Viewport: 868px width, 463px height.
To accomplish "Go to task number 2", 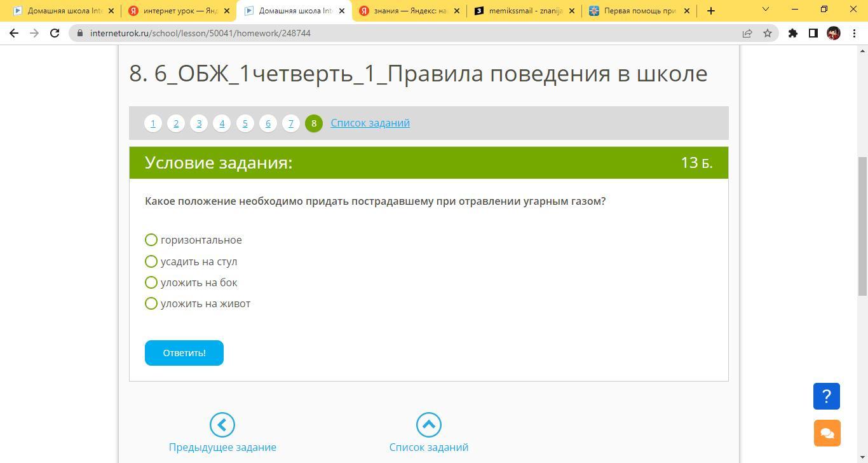I will click(x=176, y=123).
